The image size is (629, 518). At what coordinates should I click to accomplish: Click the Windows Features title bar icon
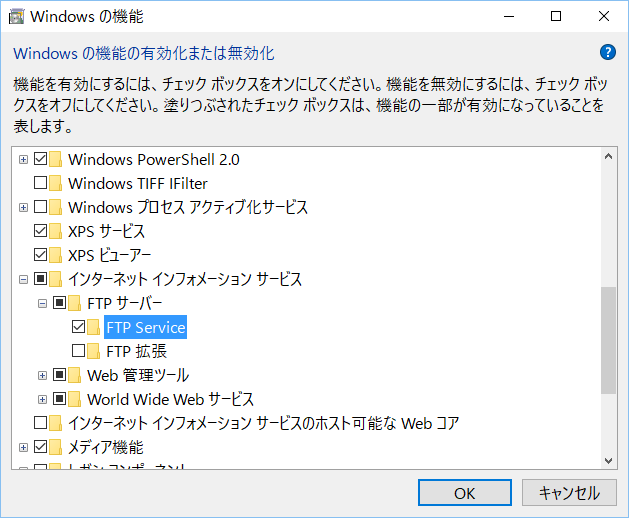point(16,17)
